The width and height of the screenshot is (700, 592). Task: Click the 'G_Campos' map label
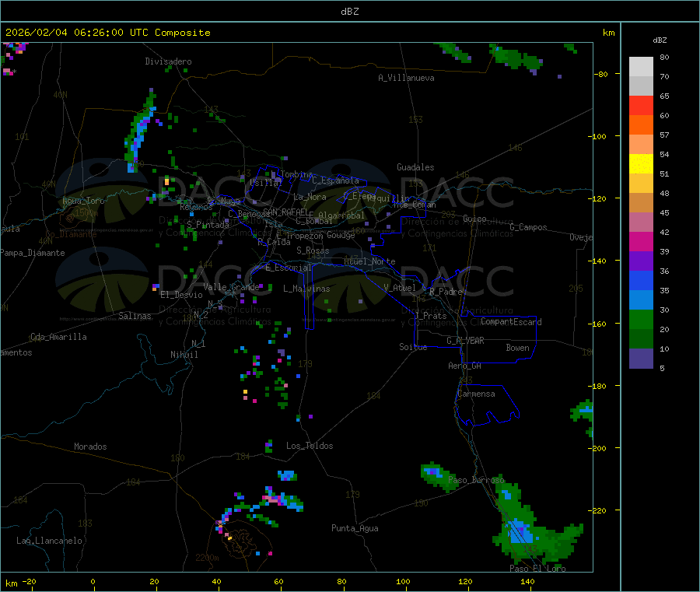[x=528, y=227]
